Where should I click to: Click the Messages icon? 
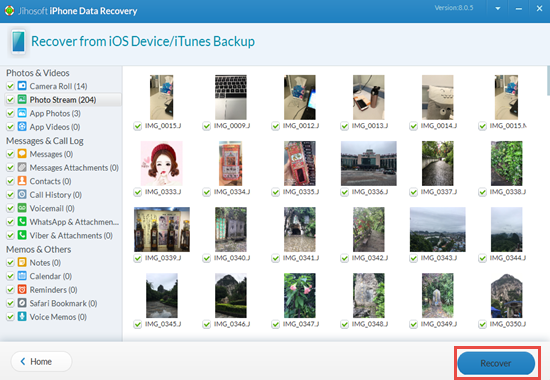(x=22, y=154)
